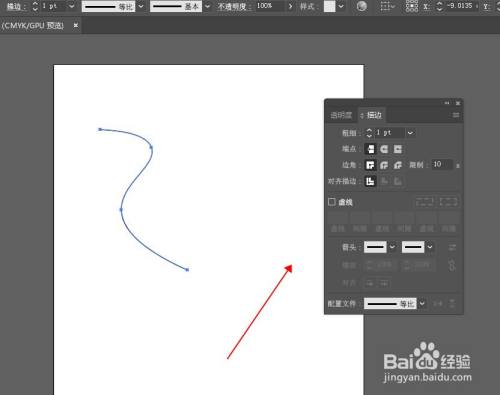Click the miter limit field showing 10
Screen dimensions: 500x395
[442, 165]
